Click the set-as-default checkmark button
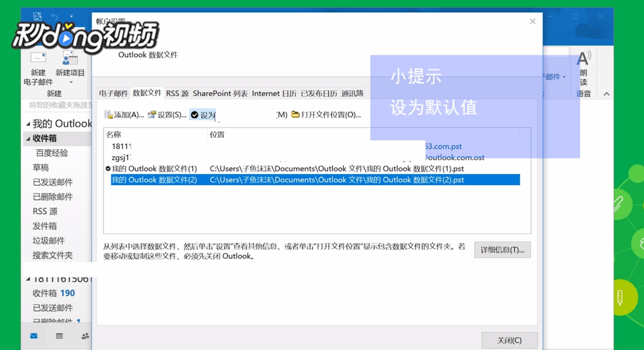 click(203, 115)
